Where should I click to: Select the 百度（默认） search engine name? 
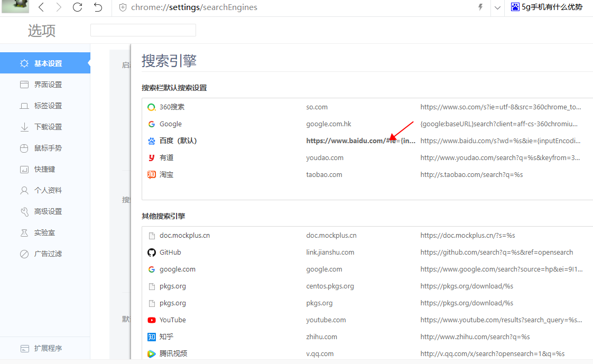click(178, 141)
